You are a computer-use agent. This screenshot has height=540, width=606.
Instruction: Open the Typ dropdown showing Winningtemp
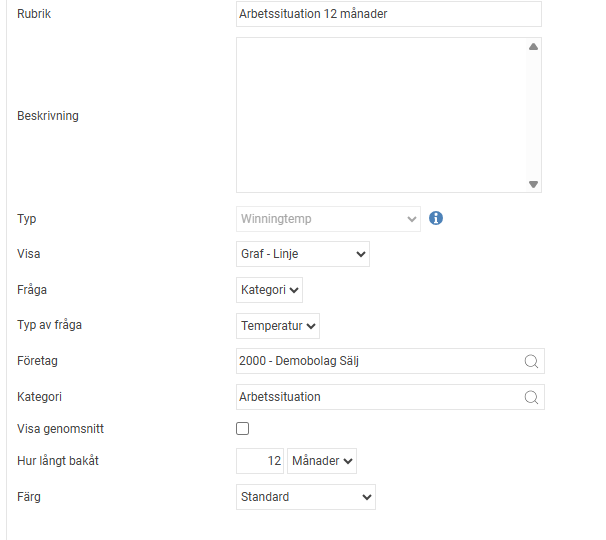point(328,218)
